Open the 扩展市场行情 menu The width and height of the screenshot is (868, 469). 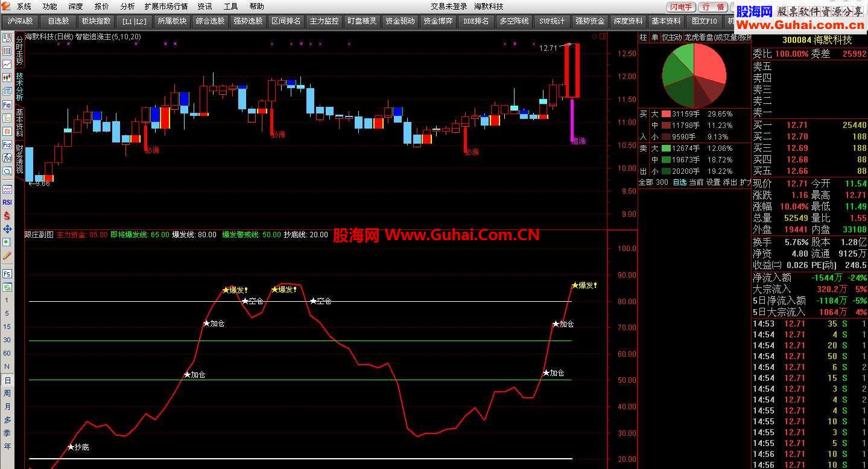tap(166, 7)
